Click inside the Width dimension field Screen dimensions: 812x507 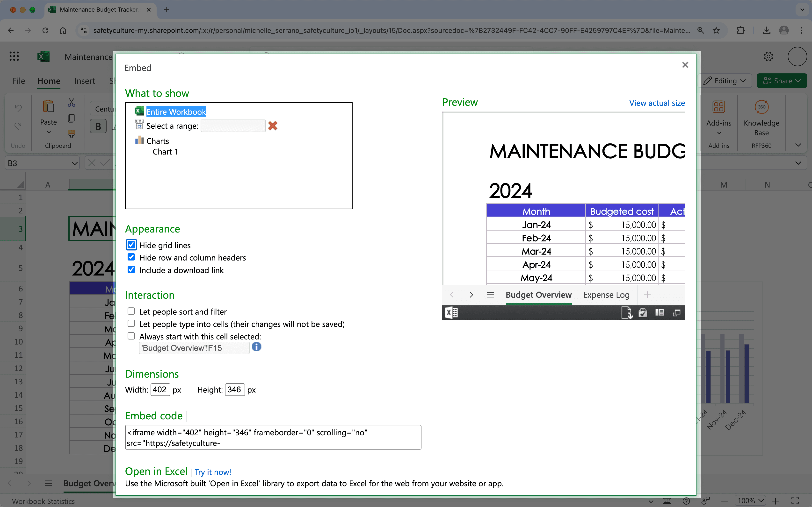160,390
